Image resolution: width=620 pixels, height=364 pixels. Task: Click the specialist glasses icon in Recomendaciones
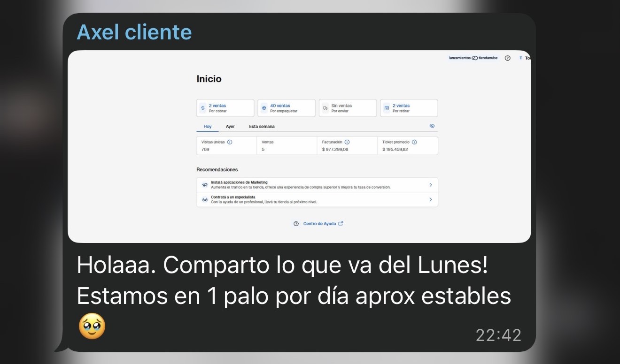(x=204, y=199)
